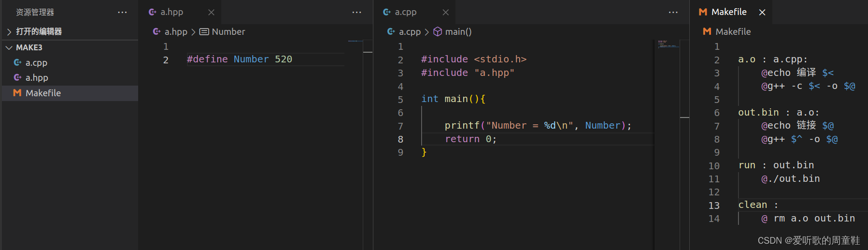This screenshot has width=868, height=250.
Task: Click '#include <stdio.h>' line in a.cpp
Action: pyautogui.click(x=473, y=59)
